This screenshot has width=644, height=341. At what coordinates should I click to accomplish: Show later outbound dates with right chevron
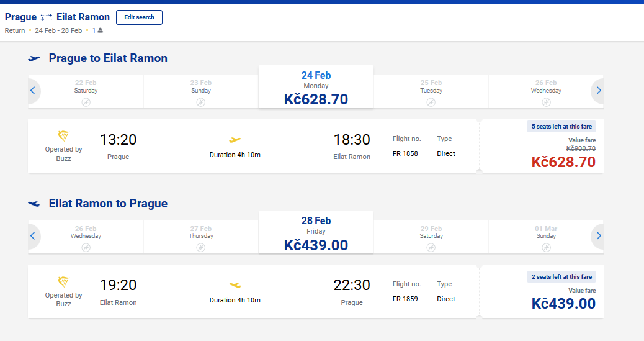point(599,91)
